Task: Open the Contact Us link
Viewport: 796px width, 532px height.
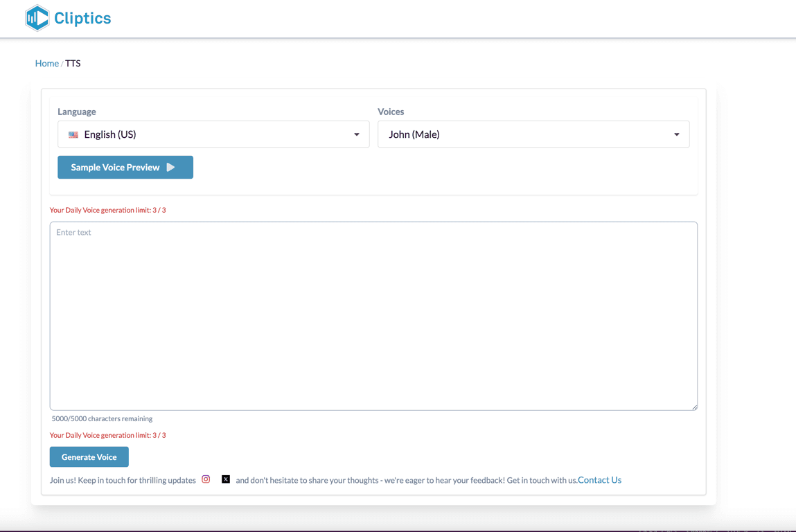Action: click(x=599, y=479)
